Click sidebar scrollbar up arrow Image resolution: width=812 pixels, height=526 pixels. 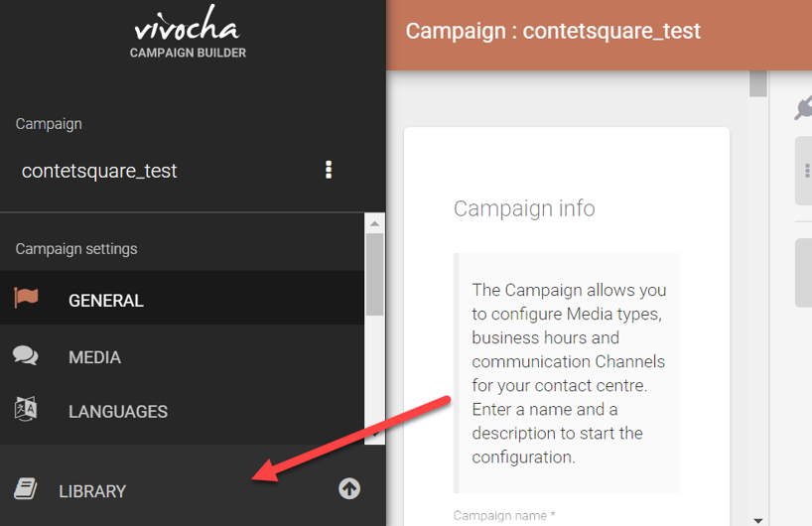point(374,223)
